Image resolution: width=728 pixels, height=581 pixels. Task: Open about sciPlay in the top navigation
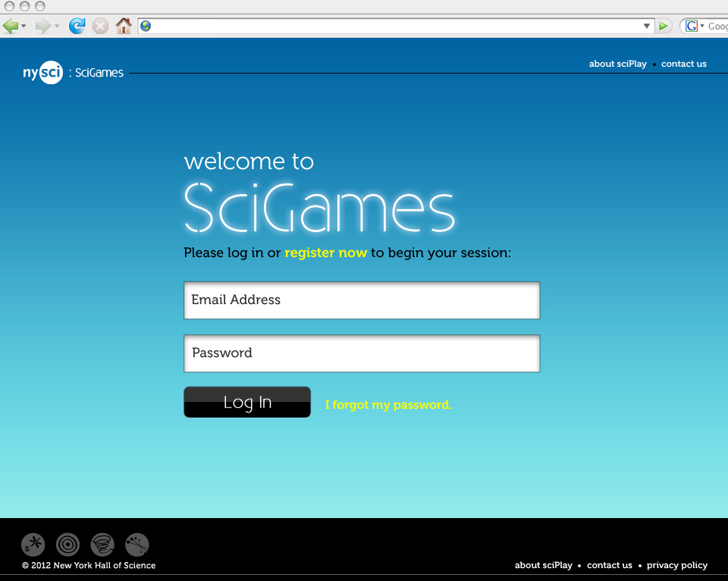point(617,64)
